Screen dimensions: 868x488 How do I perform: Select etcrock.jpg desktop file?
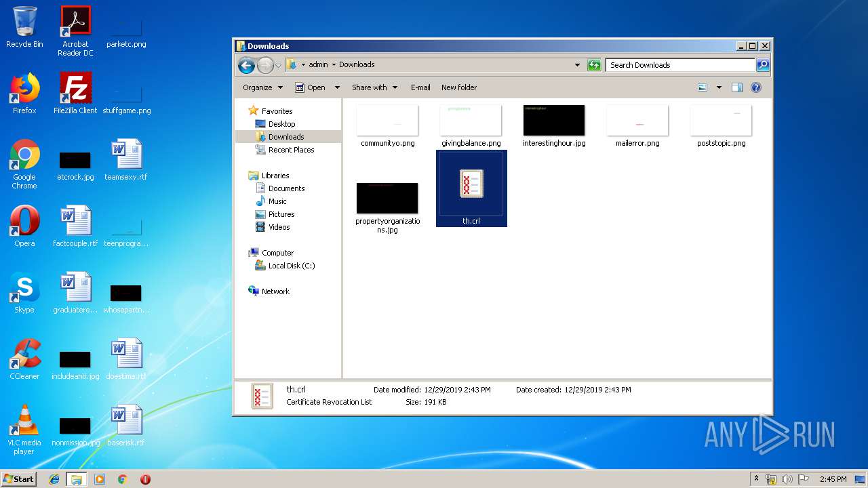(75, 165)
